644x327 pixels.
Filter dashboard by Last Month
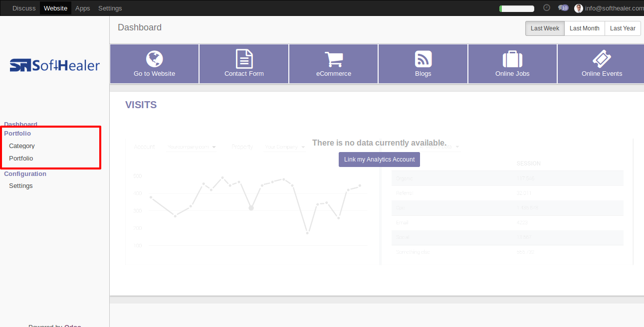coord(585,28)
